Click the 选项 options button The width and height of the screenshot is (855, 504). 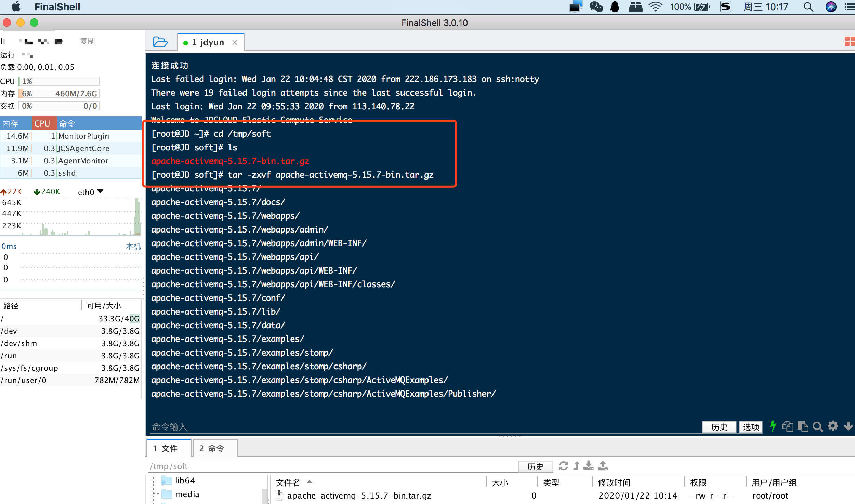(x=751, y=427)
